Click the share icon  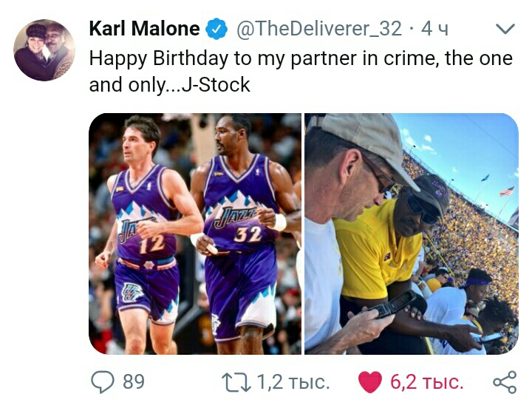tap(505, 382)
